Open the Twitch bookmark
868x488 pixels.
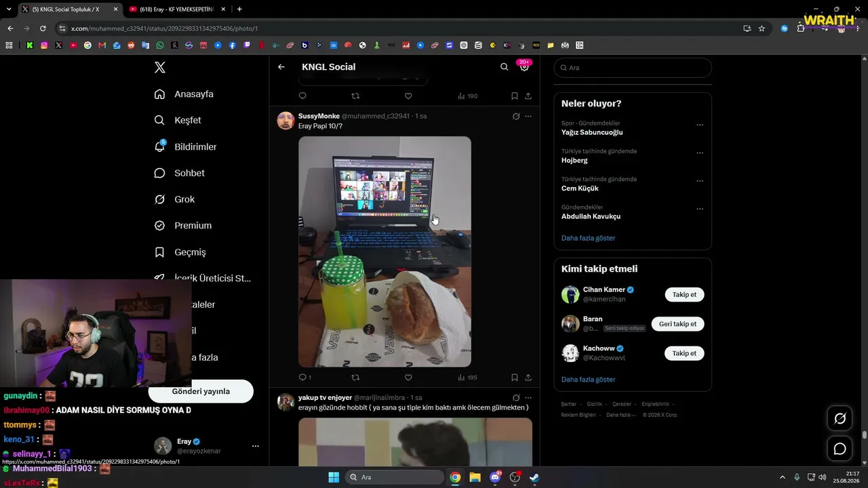coord(247,45)
